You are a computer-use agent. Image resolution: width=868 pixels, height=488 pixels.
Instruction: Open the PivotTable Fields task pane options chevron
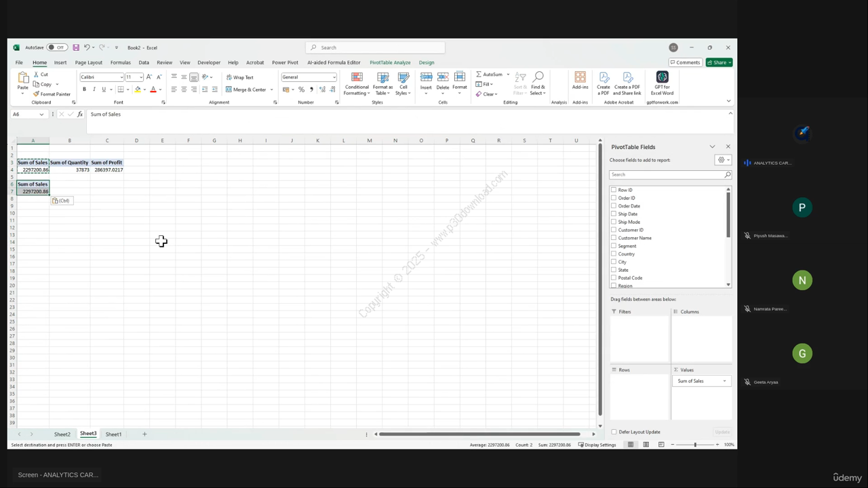712,147
